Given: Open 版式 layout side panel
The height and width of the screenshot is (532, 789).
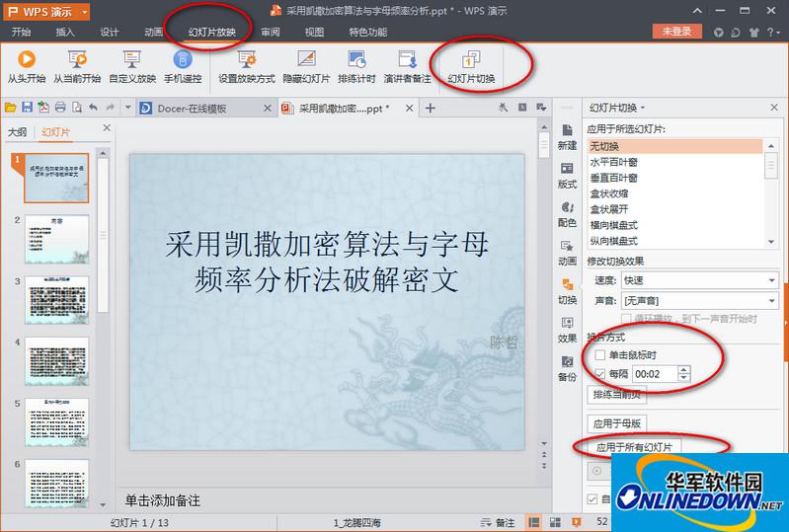Looking at the screenshot, I should pos(567,176).
